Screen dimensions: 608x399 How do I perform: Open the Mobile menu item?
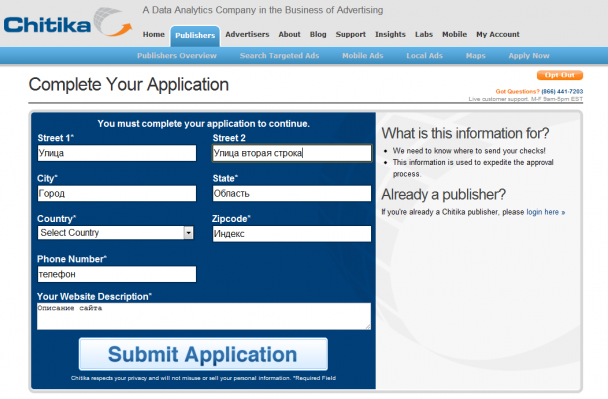tap(454, 35)
